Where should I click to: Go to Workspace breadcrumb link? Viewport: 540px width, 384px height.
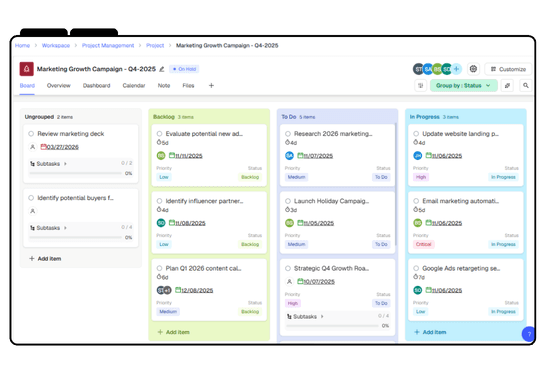[56, 45]
